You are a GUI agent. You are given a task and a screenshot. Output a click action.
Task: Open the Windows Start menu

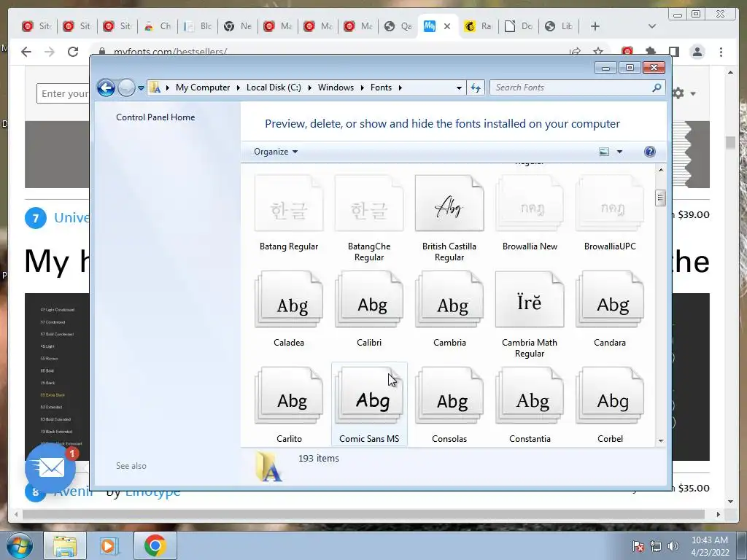tap(18, 545)
